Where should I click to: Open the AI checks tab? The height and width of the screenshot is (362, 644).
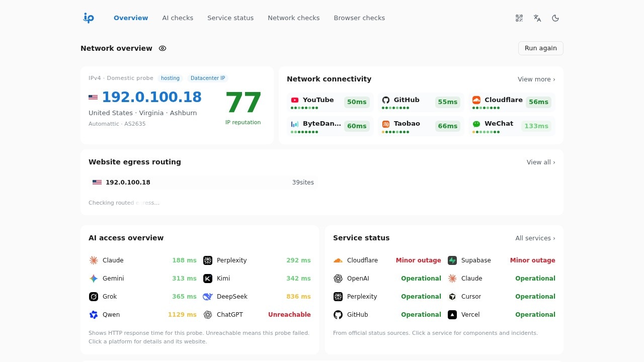[x=178, y=18]
